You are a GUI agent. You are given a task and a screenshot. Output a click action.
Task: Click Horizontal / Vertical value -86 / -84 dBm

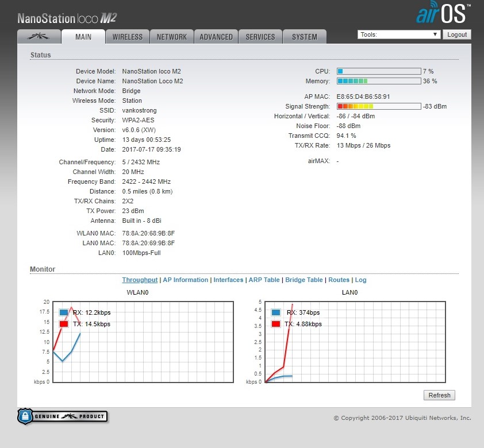coord(356,116)
